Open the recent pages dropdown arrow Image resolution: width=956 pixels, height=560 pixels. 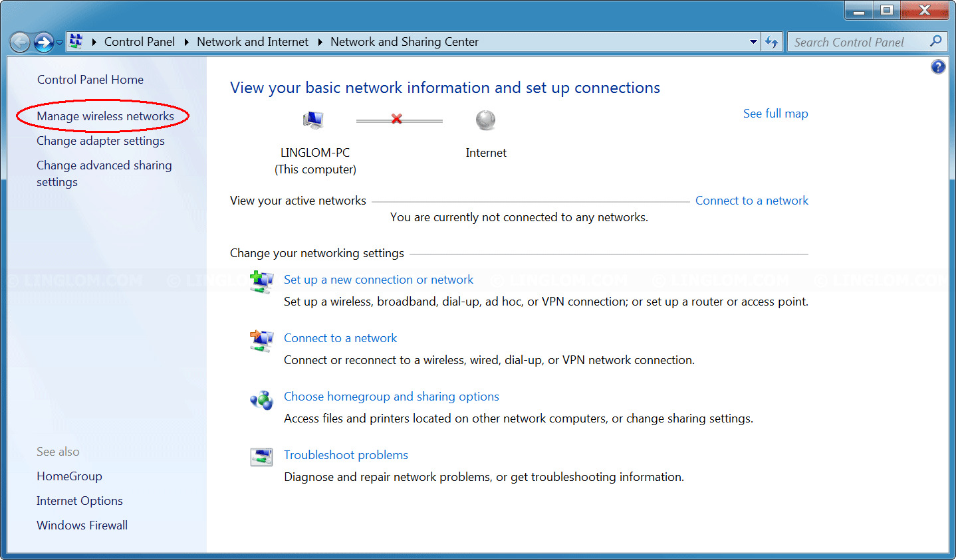click(x=60, y=43)
